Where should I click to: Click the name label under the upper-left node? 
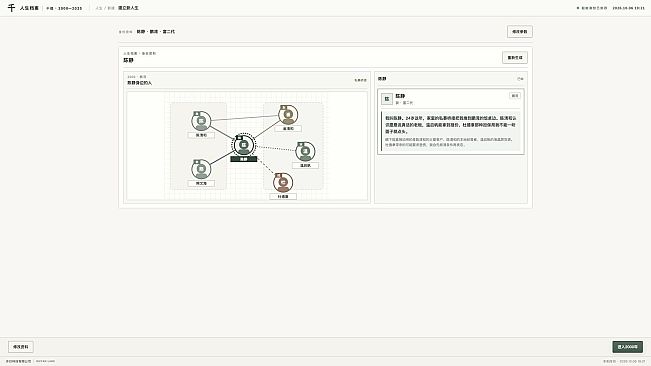coord(201,135)
